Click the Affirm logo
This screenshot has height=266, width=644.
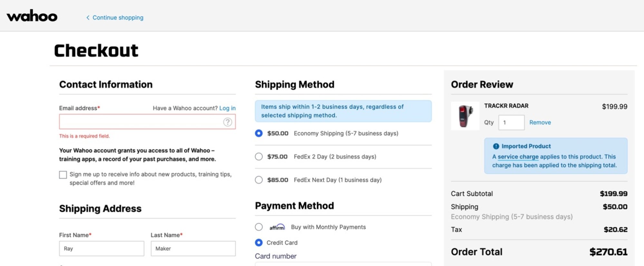point(277,227)
